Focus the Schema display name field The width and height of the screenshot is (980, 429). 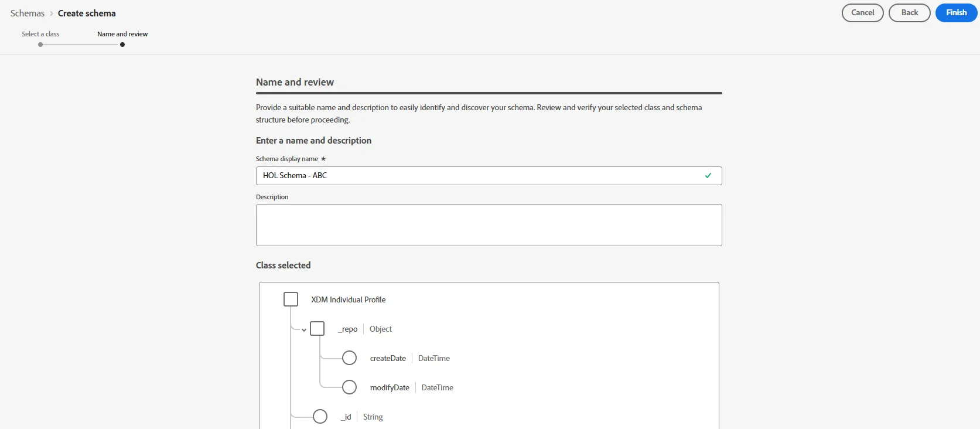489,176
